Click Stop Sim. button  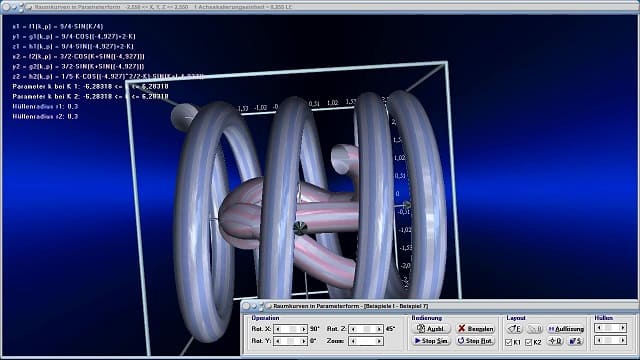[x=431, y=341]
